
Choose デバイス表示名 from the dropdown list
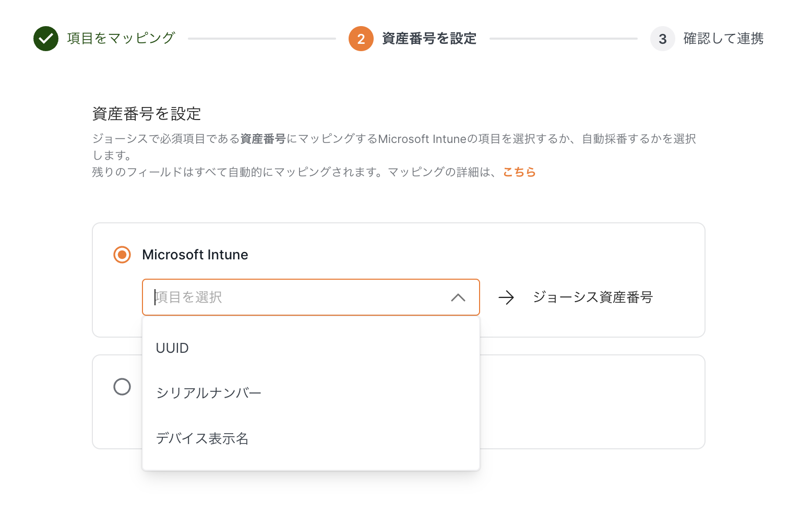click(x=202, y=438)
